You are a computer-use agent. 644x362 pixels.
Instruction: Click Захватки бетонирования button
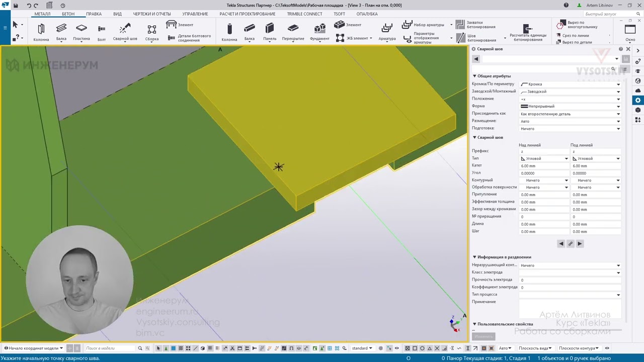click(476, 25)
